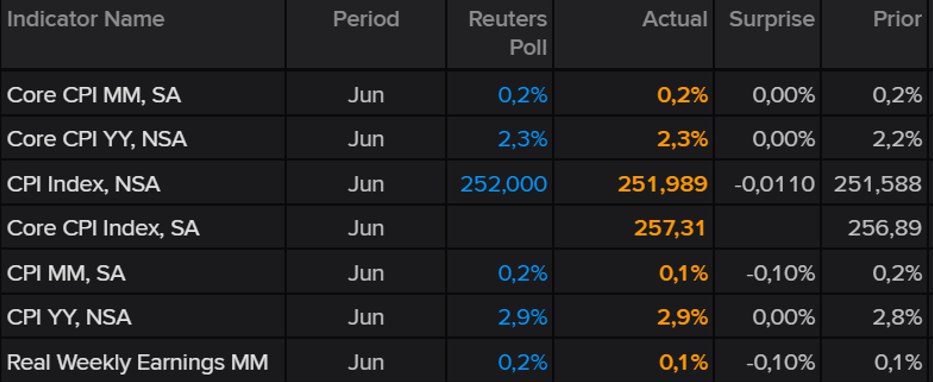The width and height of the screenshot is (933, 382).
Task: Click the Surprise column header
Action: [x=772, y=20]
